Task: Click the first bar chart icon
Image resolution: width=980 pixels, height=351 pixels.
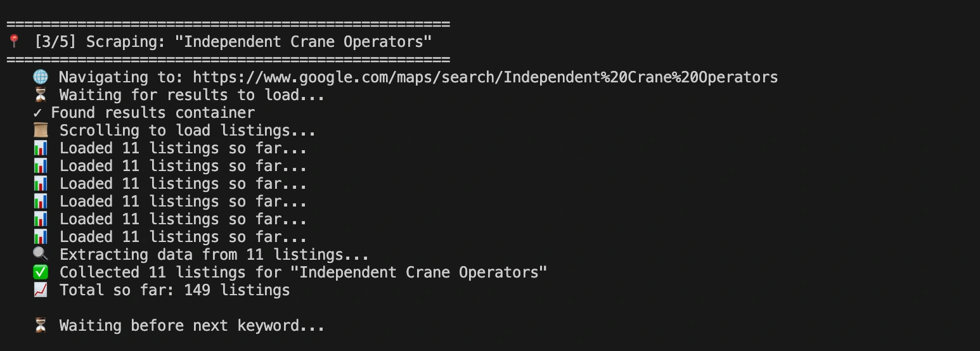Action: [40, 148]
